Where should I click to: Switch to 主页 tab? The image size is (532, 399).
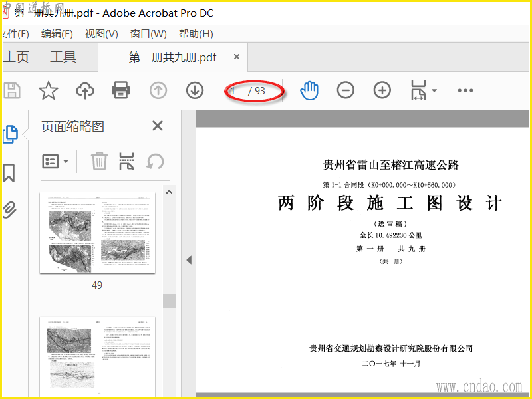[x=16, y=57]
